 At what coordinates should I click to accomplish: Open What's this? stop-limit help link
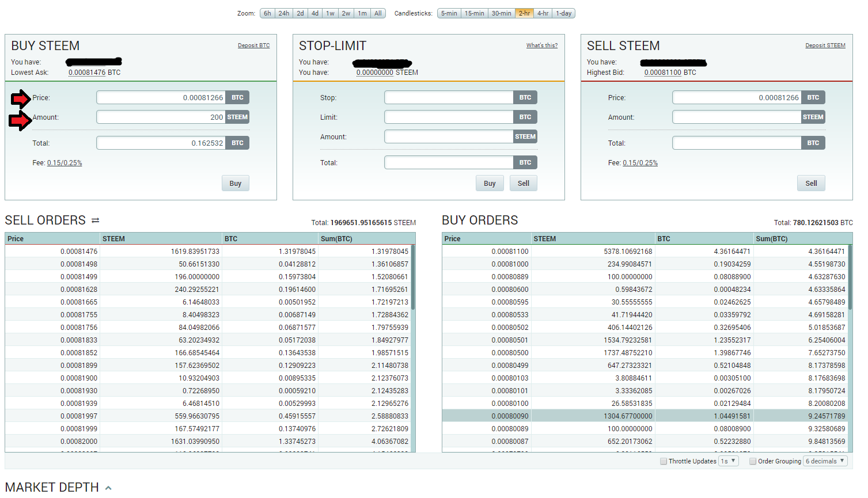coord(542,45)
